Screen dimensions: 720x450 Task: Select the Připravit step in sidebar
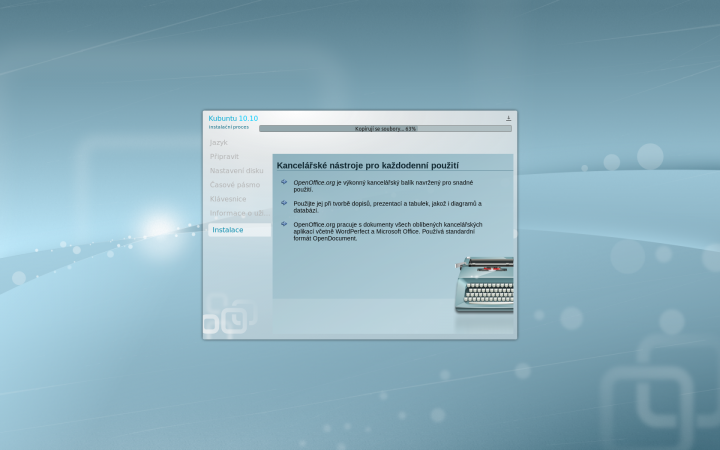224,157
